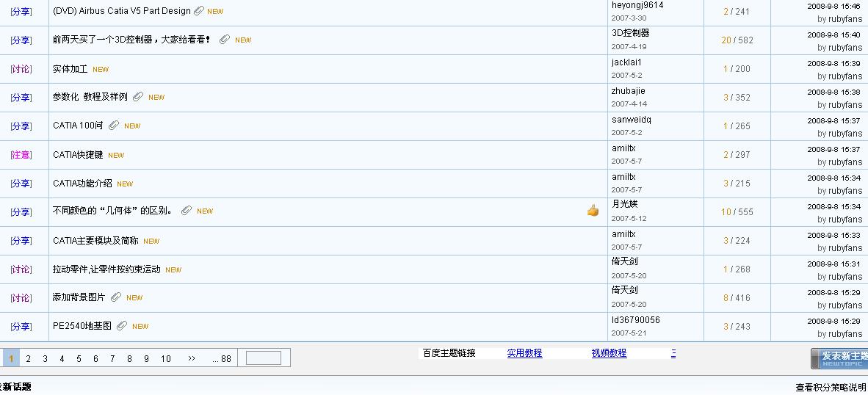Click paperclip icon on PE2540地基图 thread
Image resolution: width=868 pixels, height=395 pixels.
click(x=122, y=325)
